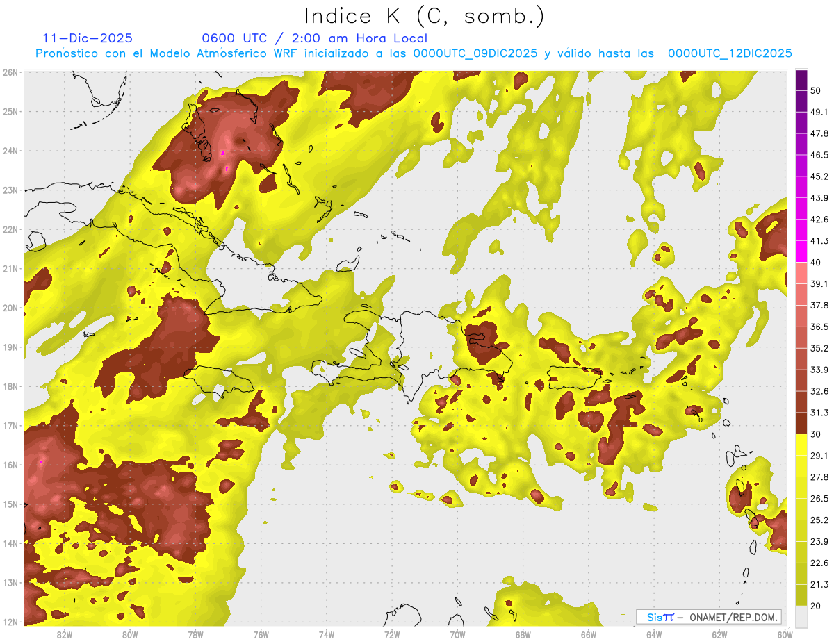Click the colorbar value '45.2'

[x=819, y=176]
